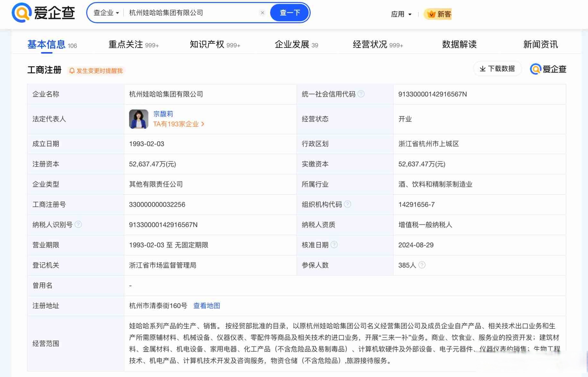Open the 查看地图 map link
This screenshot has height=377, width=588.
(206, 306)
